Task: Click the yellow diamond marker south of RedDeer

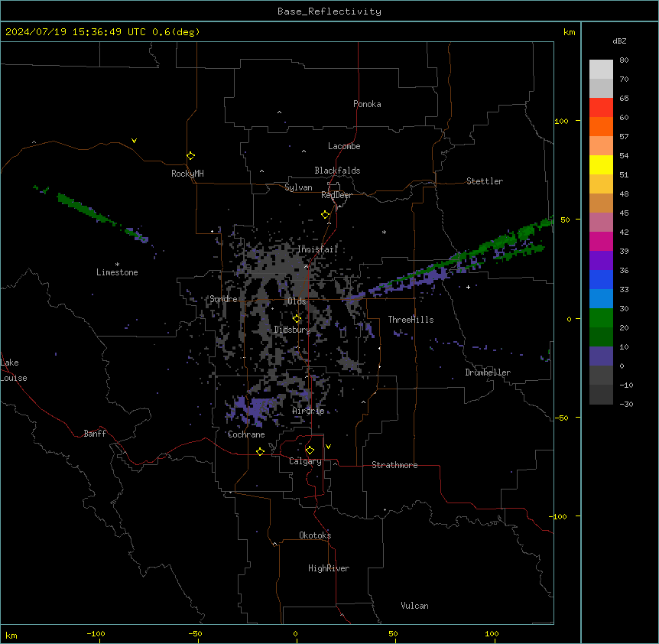Action: pyautogui.click(x=325, y=215)
